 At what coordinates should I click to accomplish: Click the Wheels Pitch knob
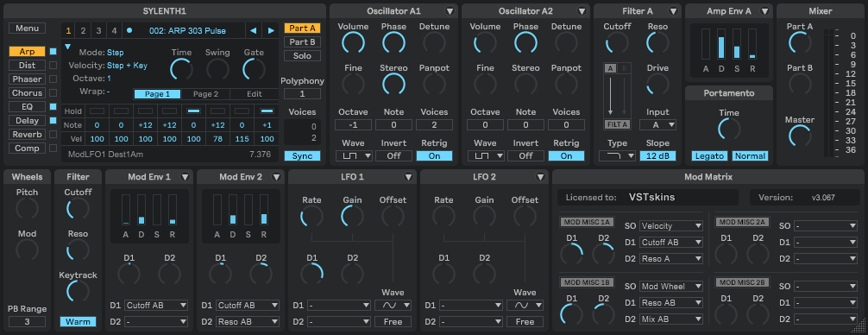[x=27, y=209]
